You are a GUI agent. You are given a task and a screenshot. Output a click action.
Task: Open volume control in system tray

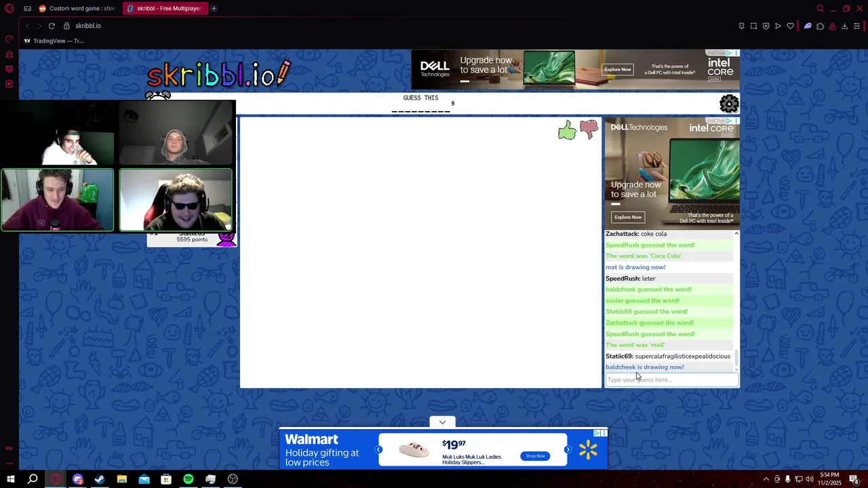click(x=809, y=479)
